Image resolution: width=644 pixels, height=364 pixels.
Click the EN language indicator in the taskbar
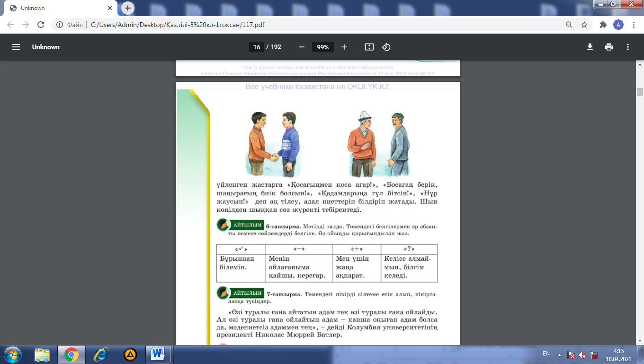coord(546,354)
